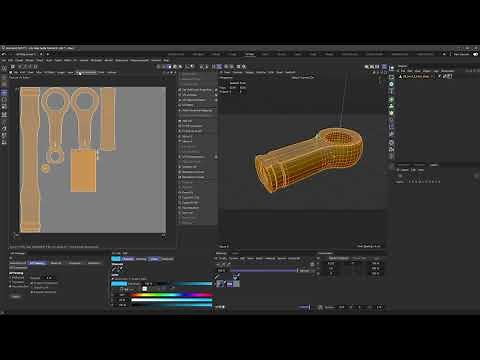
Task: Click the small white swatch below the cyan swatch
Action: (x=145, y=289)
